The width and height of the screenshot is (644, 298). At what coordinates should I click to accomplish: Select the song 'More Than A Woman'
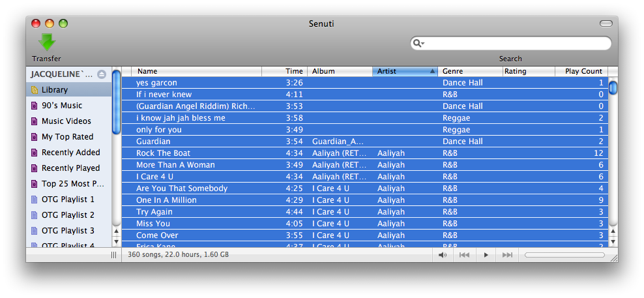tap(365, 165)
